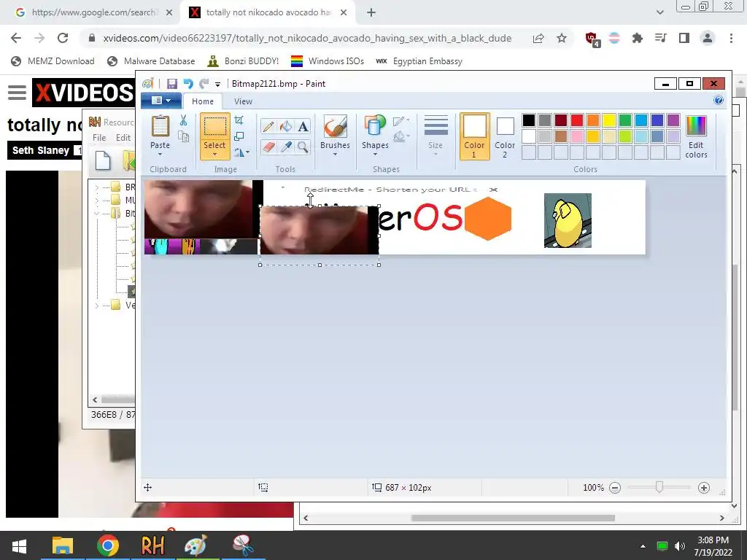Select the Magnifier tool

[303, 147]
